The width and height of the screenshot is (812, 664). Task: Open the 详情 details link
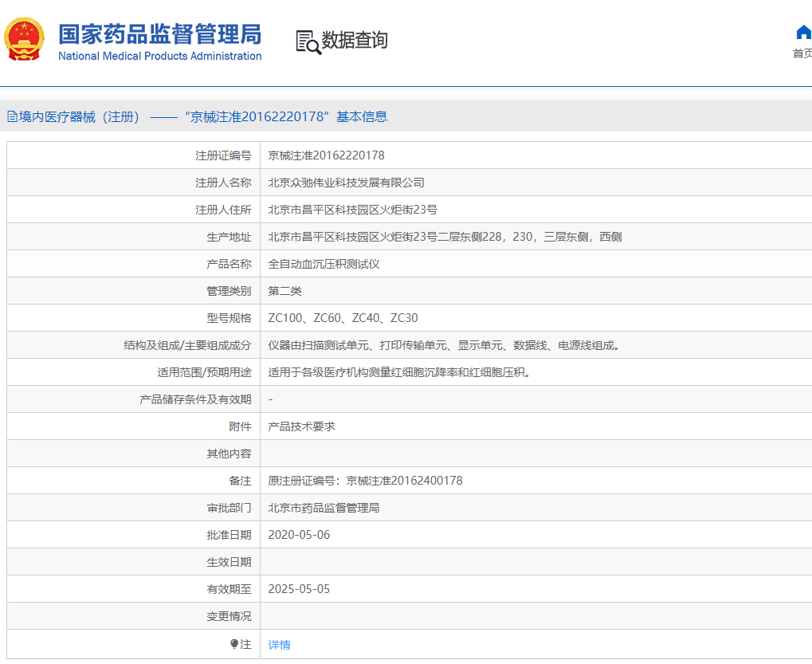point(279,644)
